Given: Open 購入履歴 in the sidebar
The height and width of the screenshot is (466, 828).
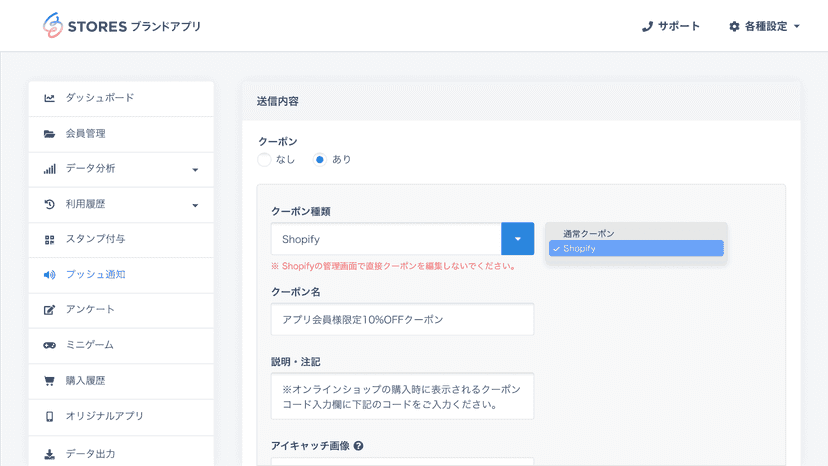Looking at the screenshot, I should 121,381.
